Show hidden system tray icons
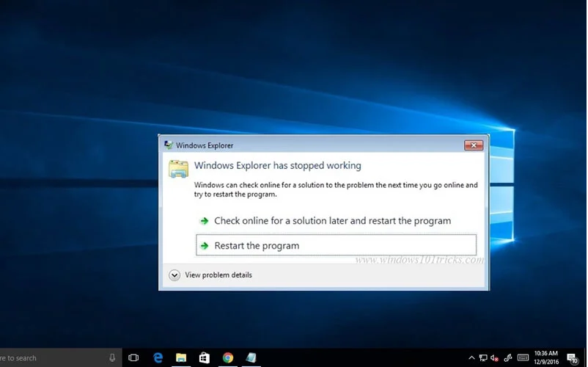Viewport: 588px width, 367px height. point(473,357)
